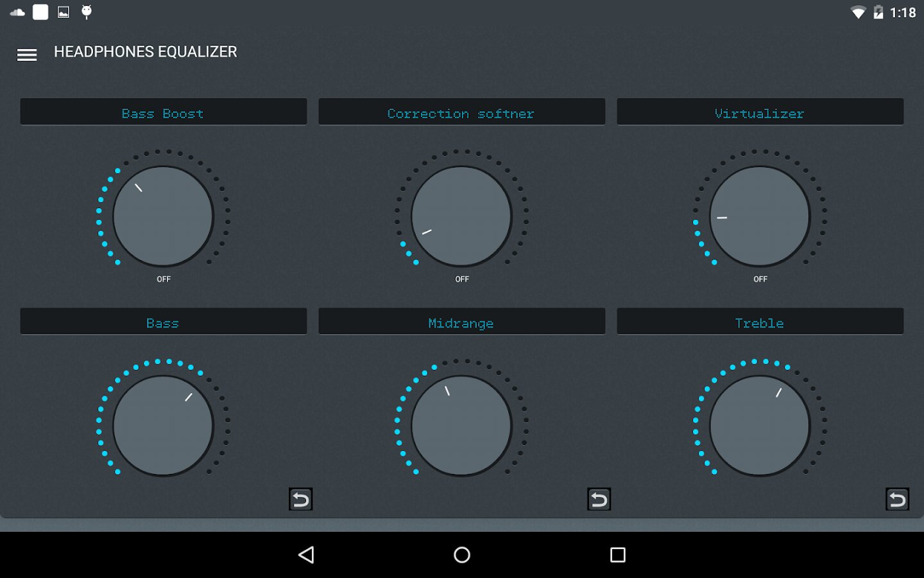
Task: Toggle the OFF label under Bass Boost
Action: 164,279
